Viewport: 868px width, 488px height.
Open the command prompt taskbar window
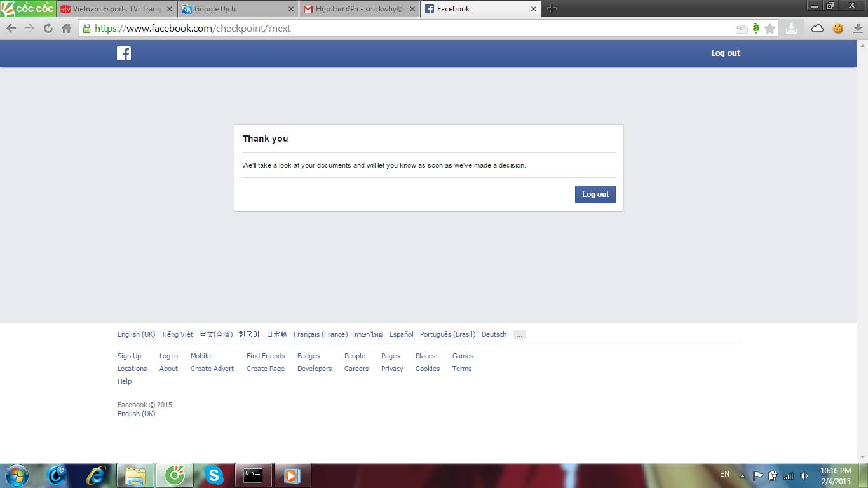pyautogui.click(x=253, y=475)
